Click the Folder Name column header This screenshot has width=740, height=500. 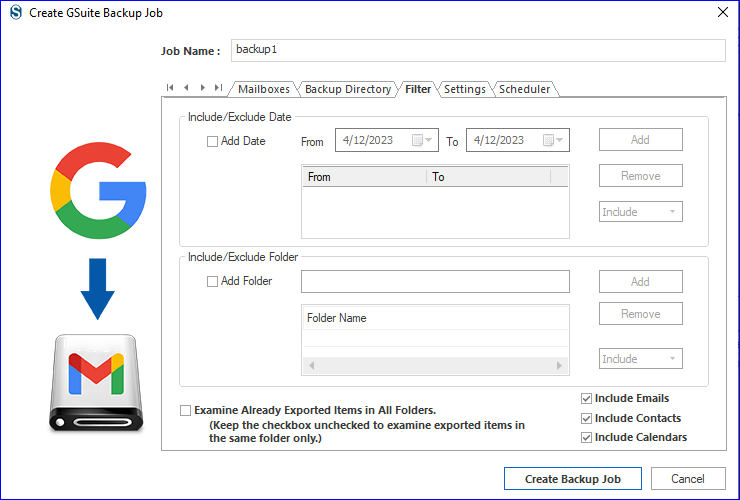click(435, 318)
